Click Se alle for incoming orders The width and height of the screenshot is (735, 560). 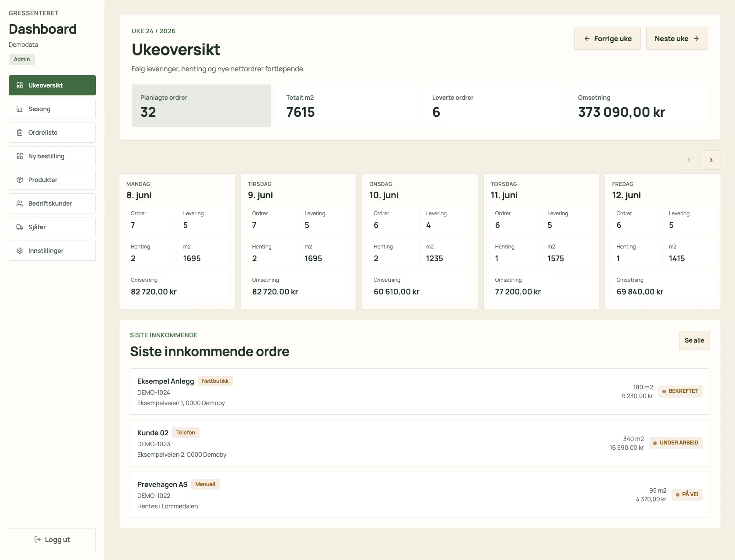(x=694, y=340)
